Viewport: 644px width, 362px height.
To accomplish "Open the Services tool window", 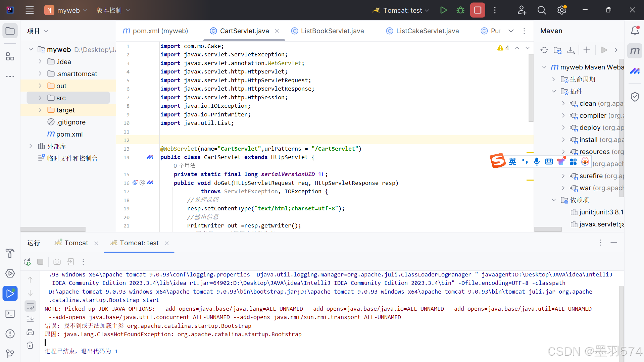I will click(x=10, y=273).
